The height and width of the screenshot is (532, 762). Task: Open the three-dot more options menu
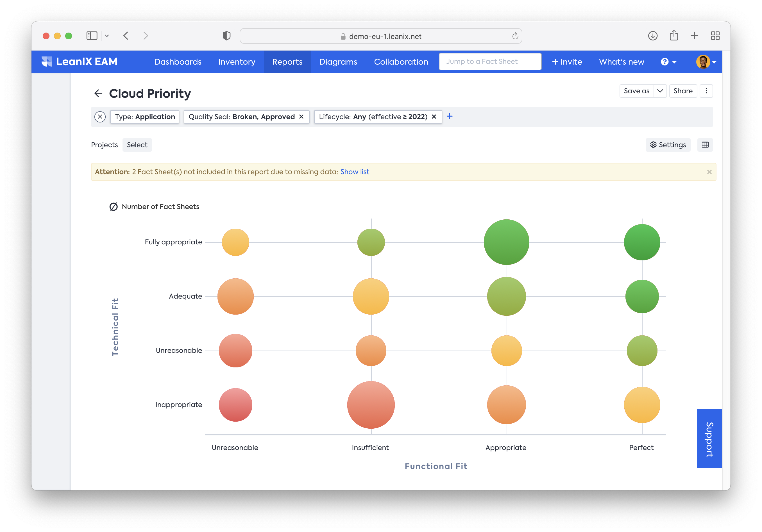point(706,91)
